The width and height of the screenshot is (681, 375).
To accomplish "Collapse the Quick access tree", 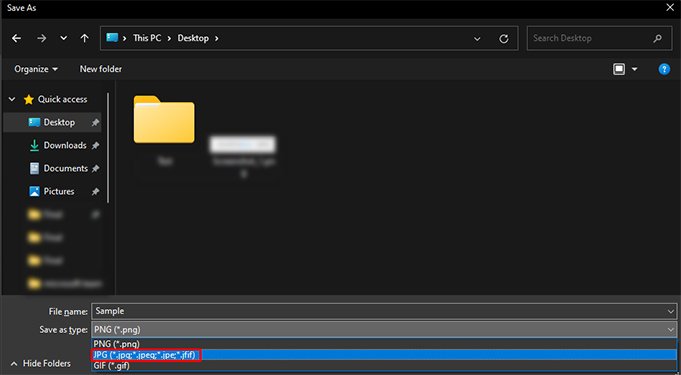I will click(12, 99).
